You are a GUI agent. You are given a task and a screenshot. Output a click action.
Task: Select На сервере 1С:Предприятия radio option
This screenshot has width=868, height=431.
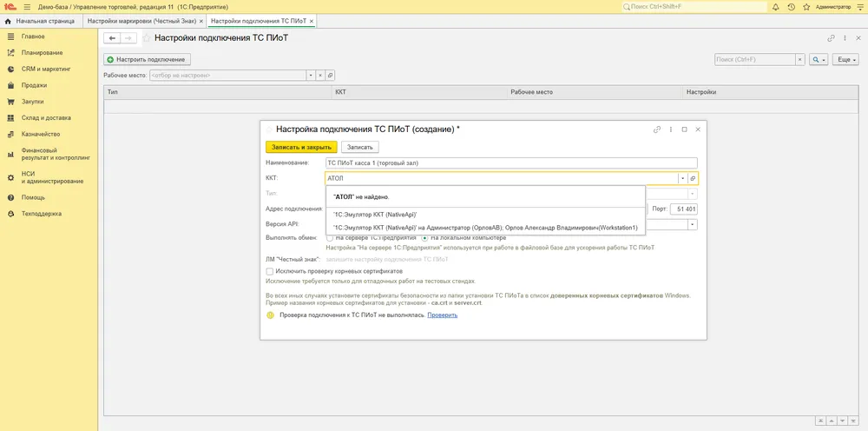click(330, 238)
